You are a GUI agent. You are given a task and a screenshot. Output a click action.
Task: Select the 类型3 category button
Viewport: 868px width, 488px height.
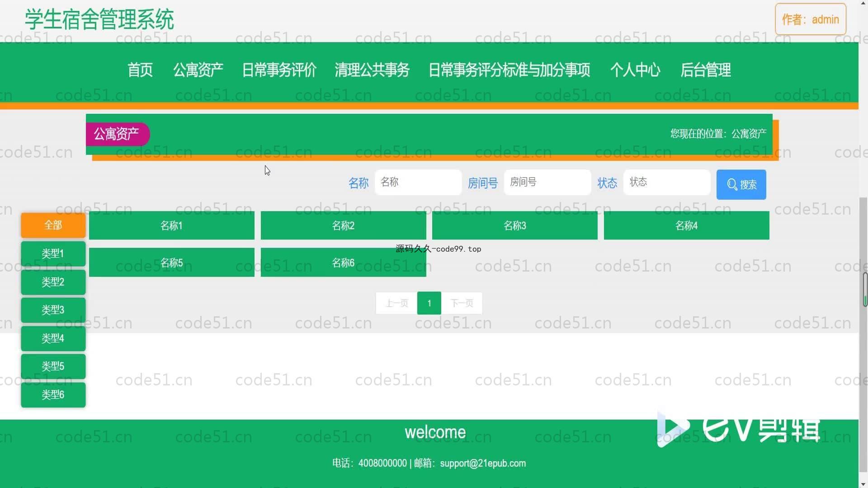click(x=53, y=310)
